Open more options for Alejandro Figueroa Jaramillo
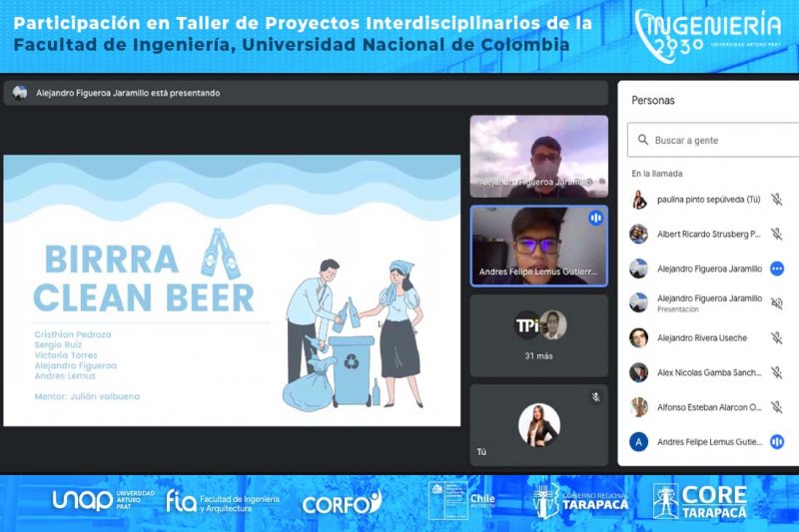This screenshot has width=799, height=532. click(x=776, y=268)
